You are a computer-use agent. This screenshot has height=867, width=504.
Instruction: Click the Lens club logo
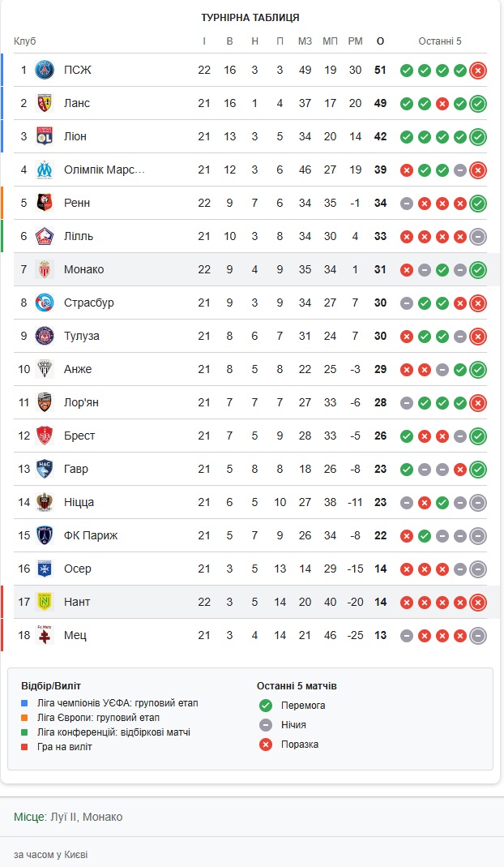pos(45,103)
